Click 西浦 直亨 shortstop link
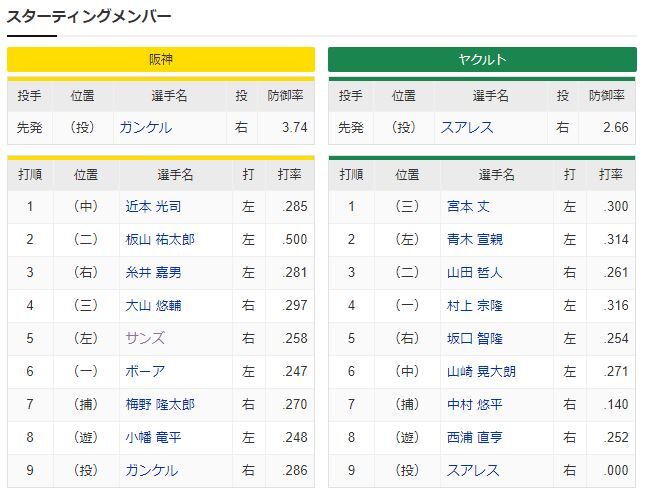Viewport: 645px width, 504px height. click(475, 437)
